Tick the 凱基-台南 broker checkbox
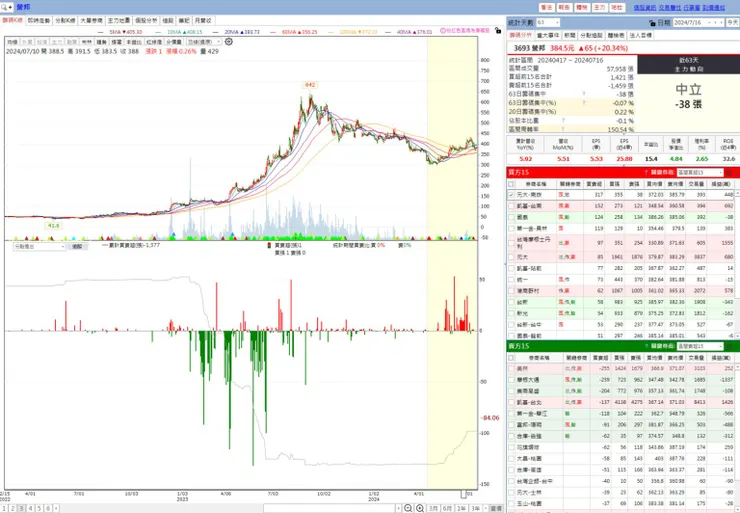This screenshot has width=740, height=513. pyautogui.click(x=511, y=206)
